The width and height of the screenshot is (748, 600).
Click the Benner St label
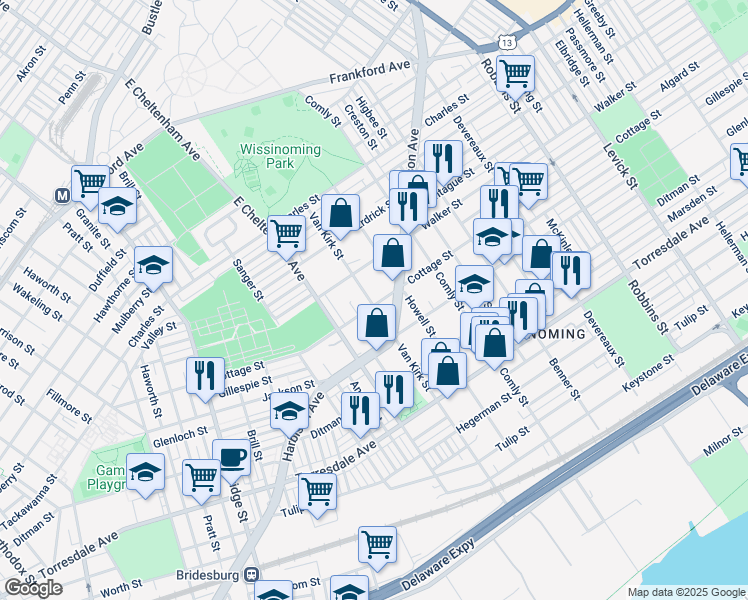coord(564,379)
